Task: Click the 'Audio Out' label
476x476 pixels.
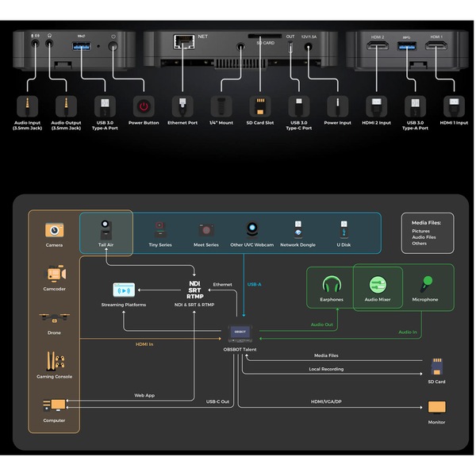Action: [322, 324]
